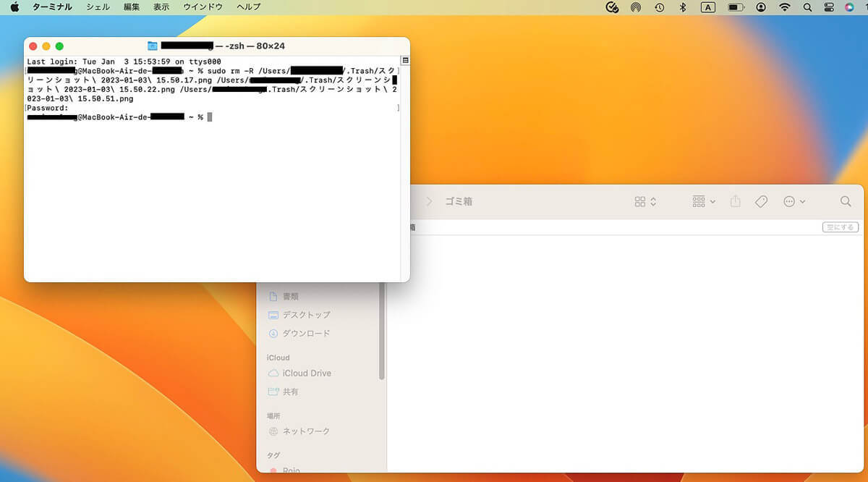Screen dimensions: 868x482
Task: Minimize the Terminal window with yellow button
Action: (46, 46)
